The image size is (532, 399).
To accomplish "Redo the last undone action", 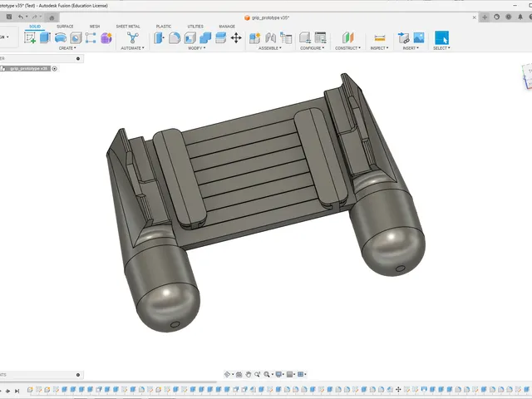I will [x=35, y=17].
